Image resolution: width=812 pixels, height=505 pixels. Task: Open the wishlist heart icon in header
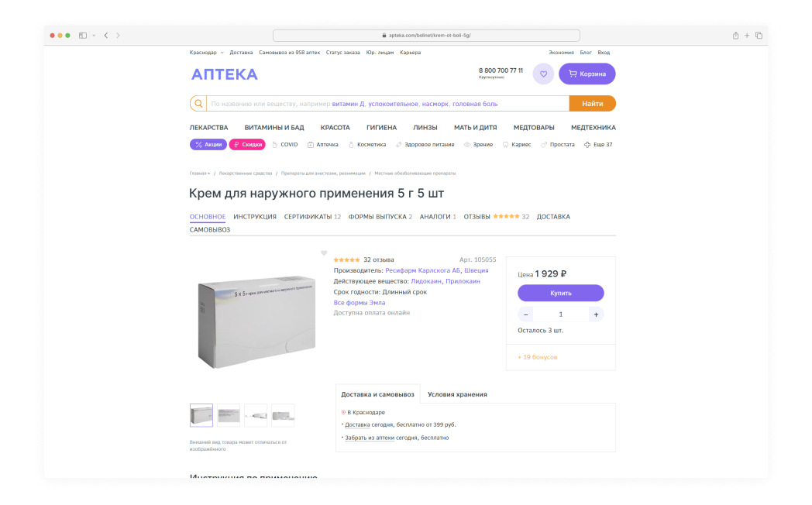[x=543, y=74]
